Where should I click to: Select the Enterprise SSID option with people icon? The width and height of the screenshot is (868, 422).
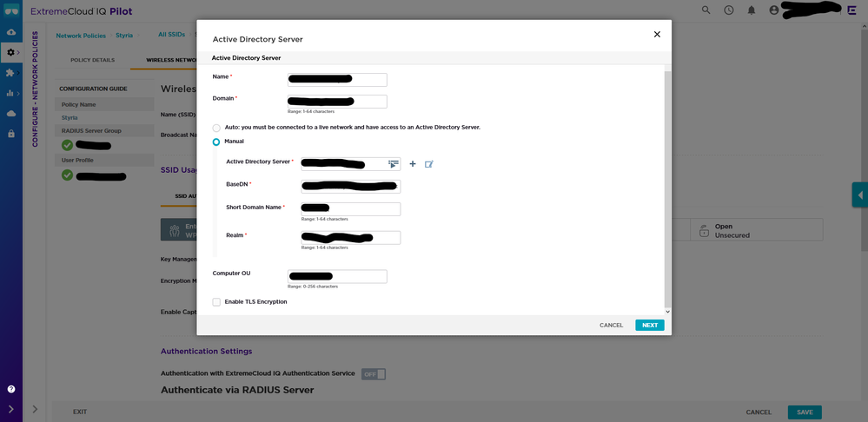(178, 229)
